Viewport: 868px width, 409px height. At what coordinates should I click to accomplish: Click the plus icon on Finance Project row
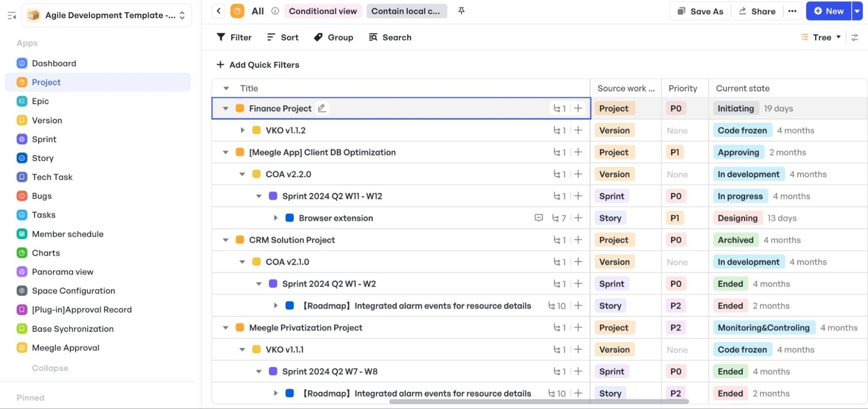pos(578,108)
